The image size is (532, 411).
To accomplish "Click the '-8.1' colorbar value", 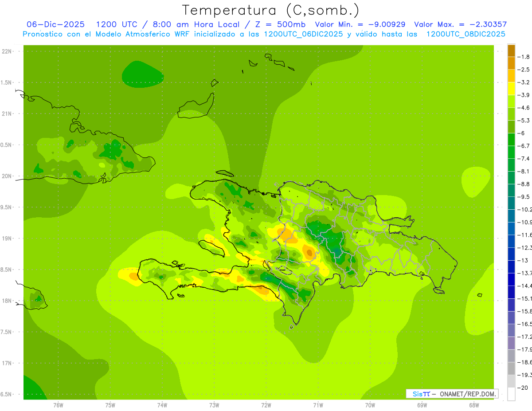I will click(x=524, y=171).
